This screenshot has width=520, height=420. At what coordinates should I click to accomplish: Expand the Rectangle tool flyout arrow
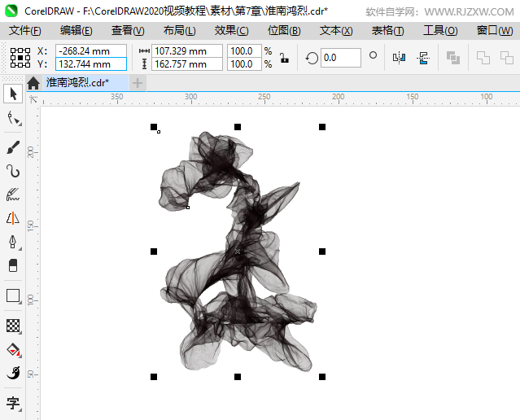point(20,302)
